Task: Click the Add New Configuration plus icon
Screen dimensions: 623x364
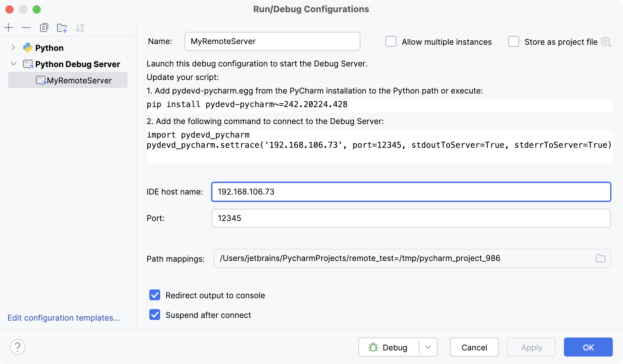Action: (x=8, y=27)
